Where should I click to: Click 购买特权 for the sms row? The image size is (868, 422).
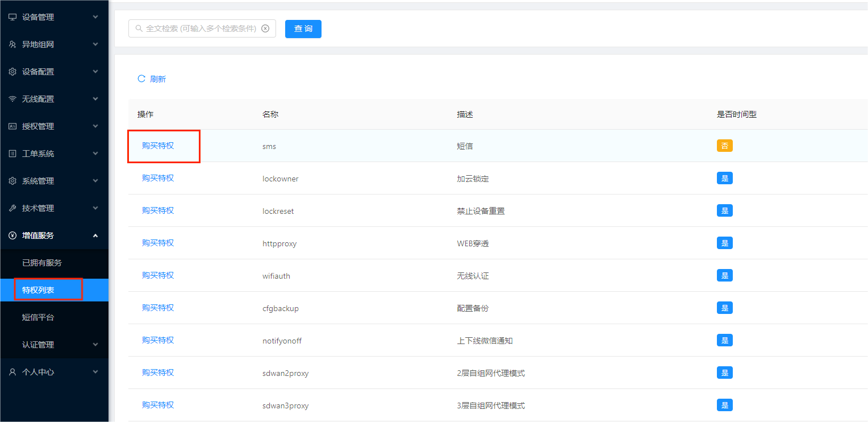(158, 146)
